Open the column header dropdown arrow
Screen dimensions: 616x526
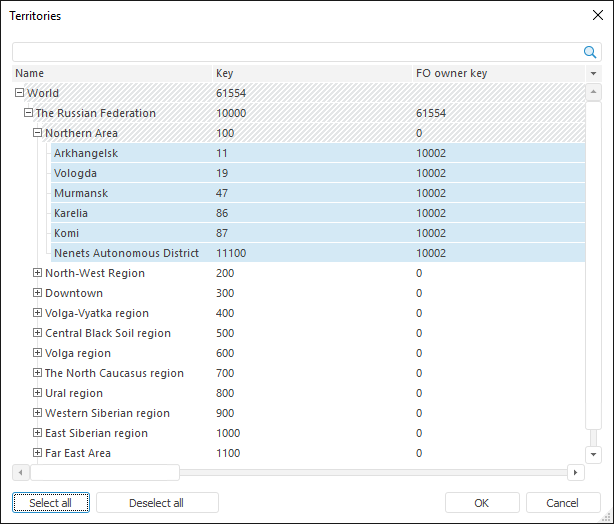click(593, 74)
